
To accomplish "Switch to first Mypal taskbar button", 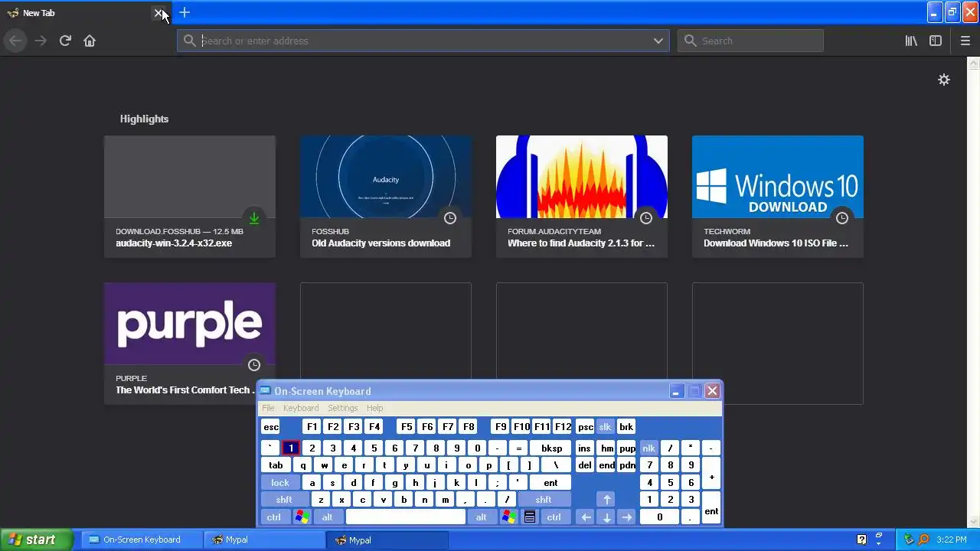I will click(x=265, y=540).
